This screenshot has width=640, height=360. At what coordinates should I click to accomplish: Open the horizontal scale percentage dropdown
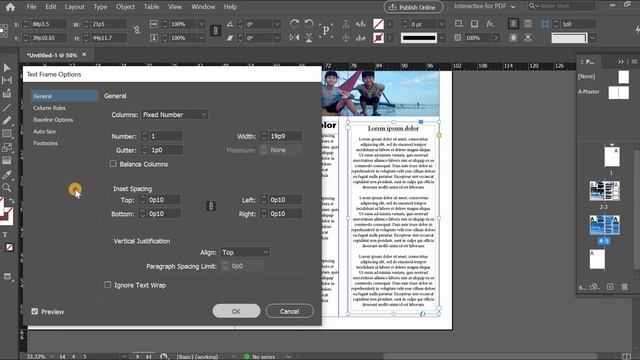201,24
